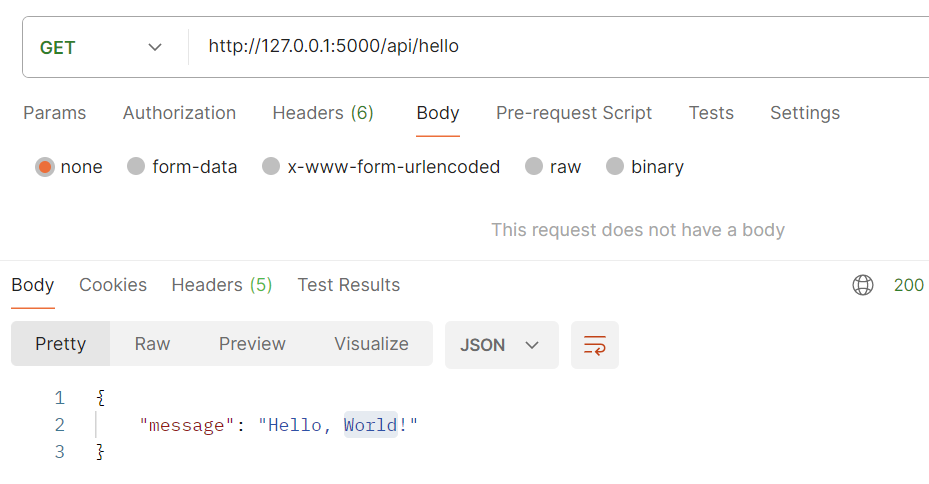Switch to the Authorization tab
This screenshot has width=929, height=484.
179,113
